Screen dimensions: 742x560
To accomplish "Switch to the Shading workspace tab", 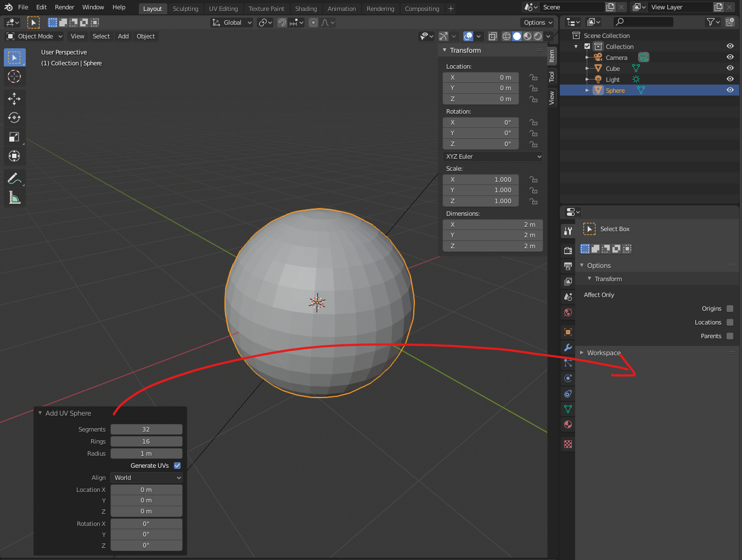I will (x=306, y=9).
